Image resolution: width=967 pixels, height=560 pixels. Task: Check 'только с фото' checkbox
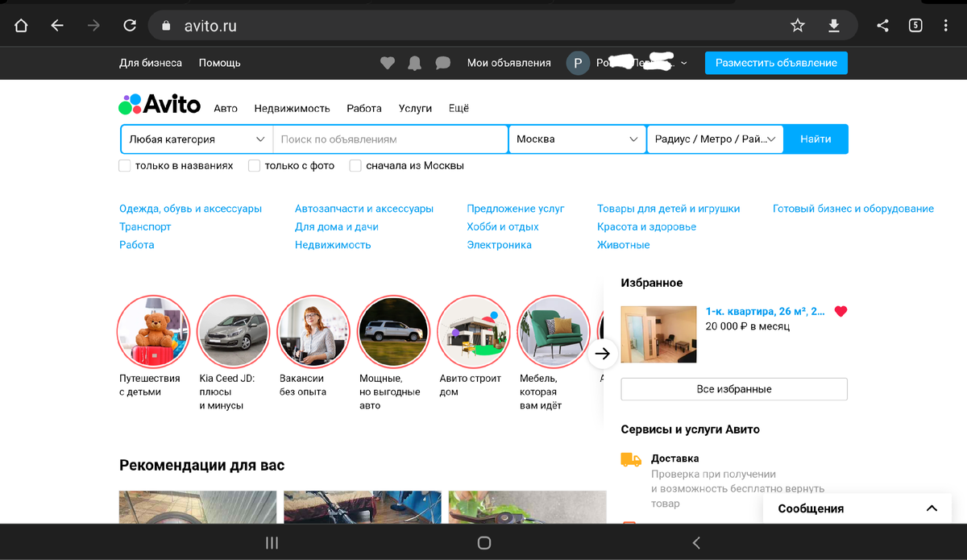(254, 165)
